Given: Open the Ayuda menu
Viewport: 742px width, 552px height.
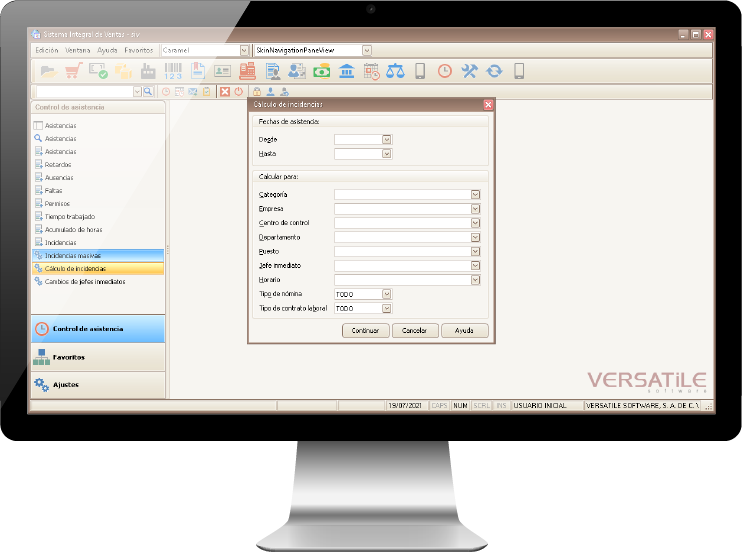Looking at the screenshot, I should point(107,50).
